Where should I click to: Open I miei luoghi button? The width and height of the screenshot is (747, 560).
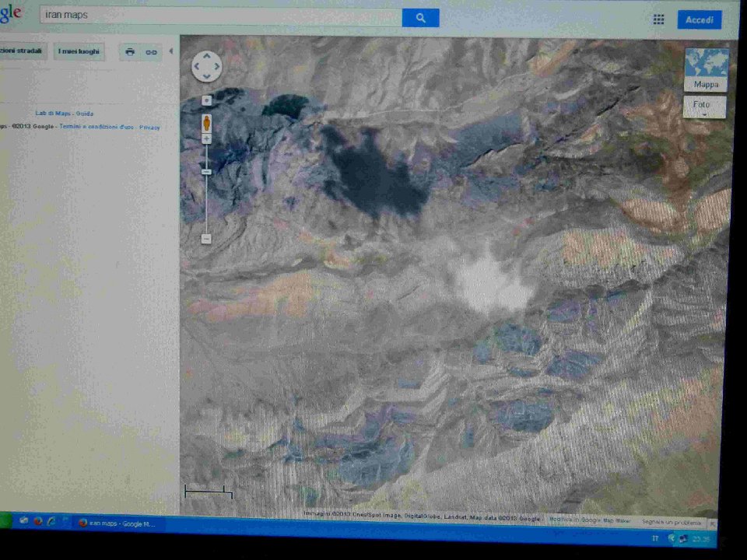tap(79, 51)
